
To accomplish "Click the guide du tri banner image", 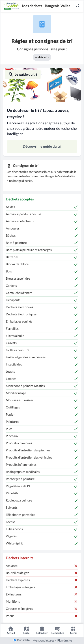I will [x=42, y=85].
